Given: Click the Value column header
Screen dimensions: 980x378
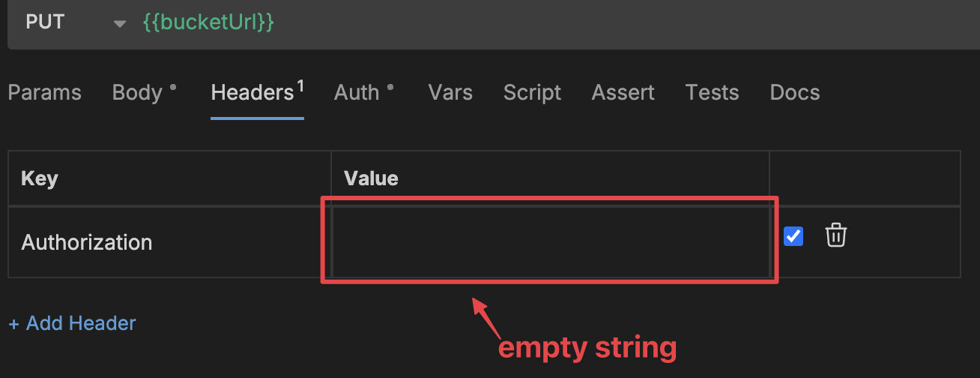Looking at the screenshot, I should (371, 178).
